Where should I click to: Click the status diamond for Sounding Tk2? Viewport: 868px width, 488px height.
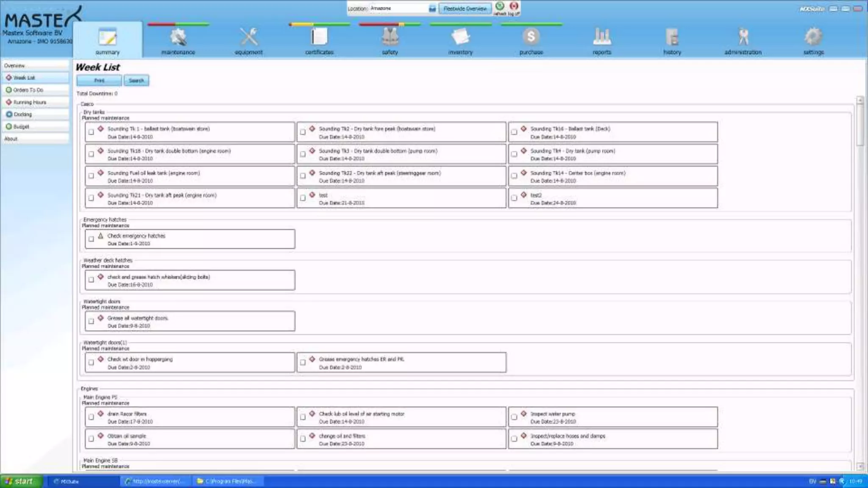[312, 128]
